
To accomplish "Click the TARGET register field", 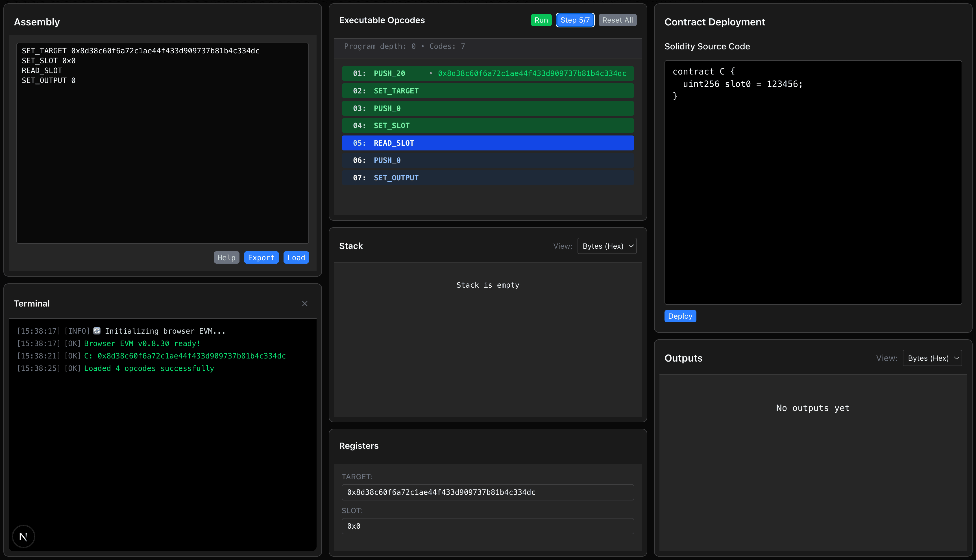I will coord(487,492).
